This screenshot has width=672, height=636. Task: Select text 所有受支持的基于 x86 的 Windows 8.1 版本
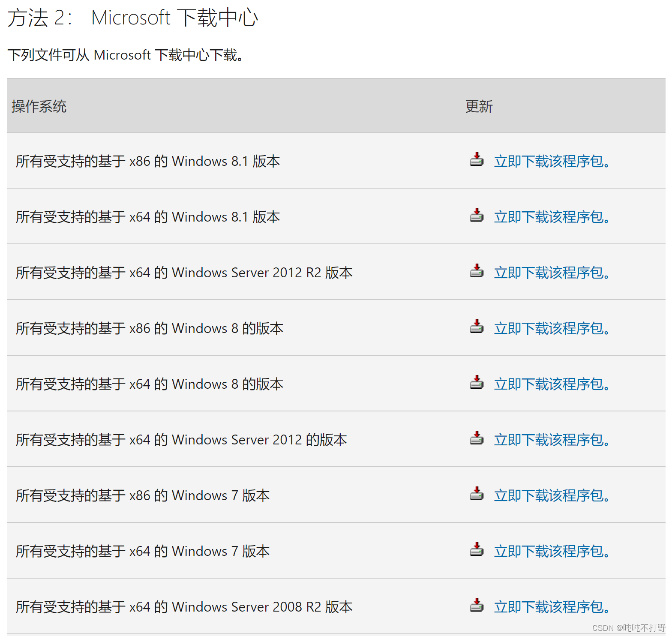tap(148, 161)
